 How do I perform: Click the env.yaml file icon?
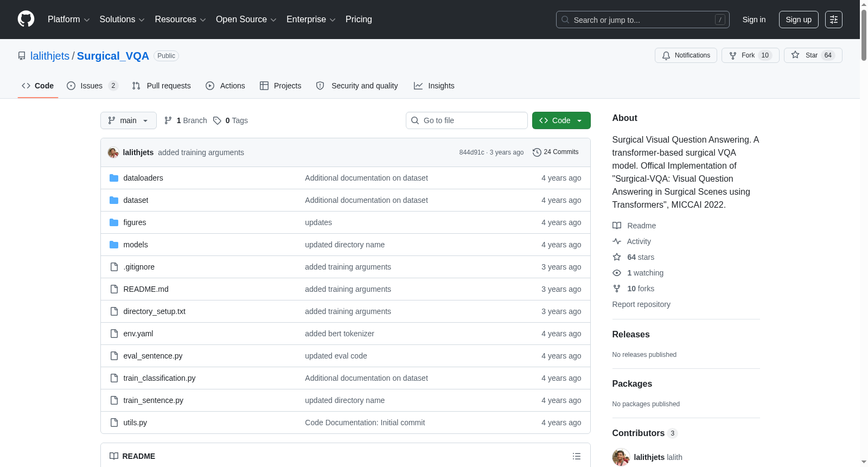coord(114,334)
